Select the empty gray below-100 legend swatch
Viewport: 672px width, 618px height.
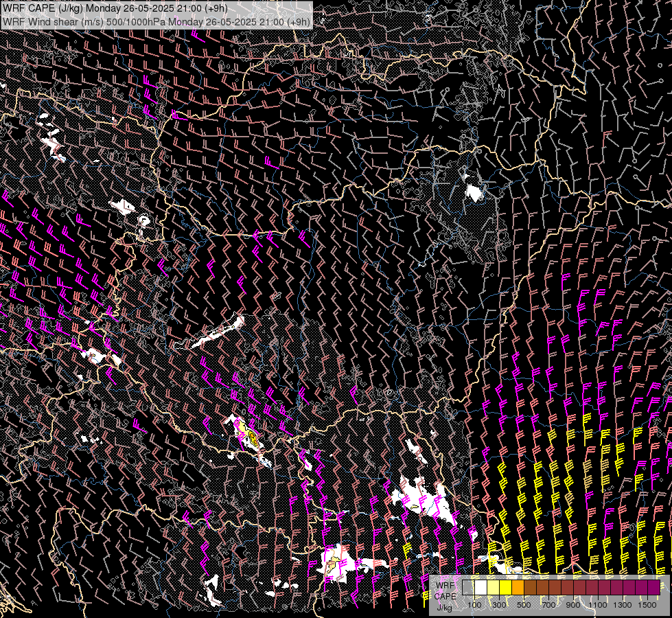tap(468, 587)
